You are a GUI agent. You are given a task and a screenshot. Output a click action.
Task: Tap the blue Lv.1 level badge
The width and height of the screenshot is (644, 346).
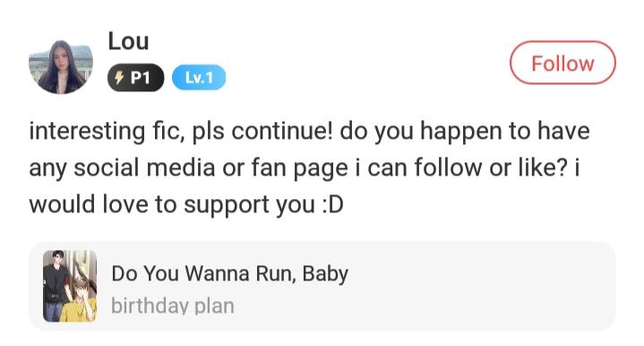coord(199,77)
